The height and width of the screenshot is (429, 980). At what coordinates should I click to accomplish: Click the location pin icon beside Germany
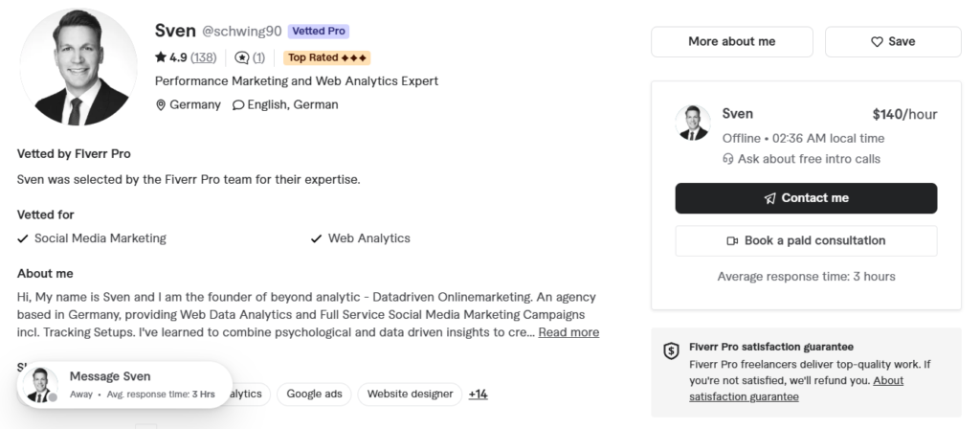[161, 105]
